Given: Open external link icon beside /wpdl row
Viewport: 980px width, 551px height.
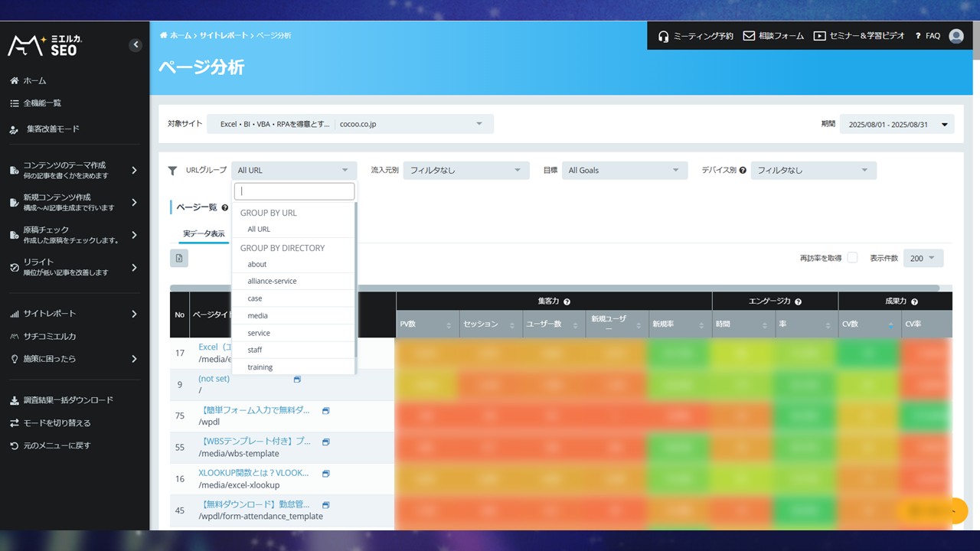Looking at the screenshot, I should pos(325,411).
